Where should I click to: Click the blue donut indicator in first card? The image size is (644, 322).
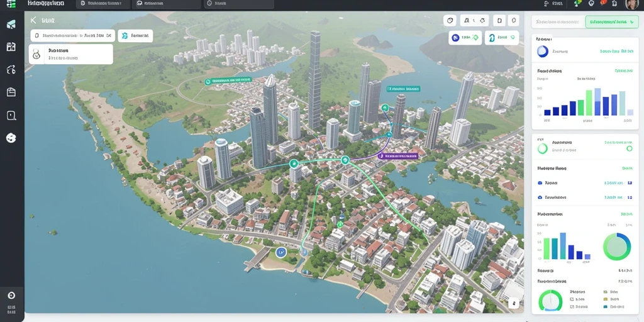pos(543,52)
